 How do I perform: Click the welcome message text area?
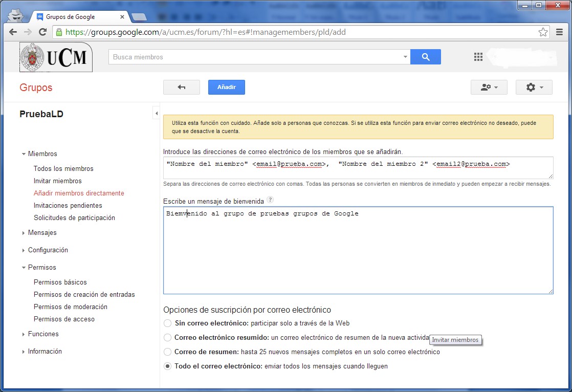(358, 250)
